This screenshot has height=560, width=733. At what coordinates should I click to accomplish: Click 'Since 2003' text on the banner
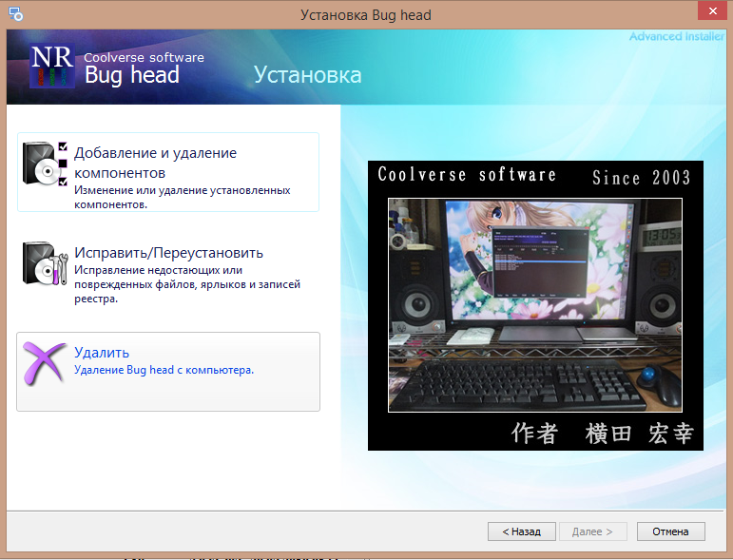642,178
